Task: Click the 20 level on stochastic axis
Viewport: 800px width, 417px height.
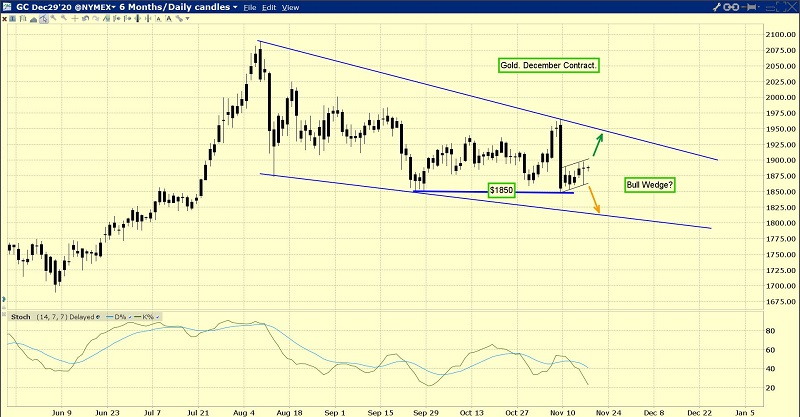Action: (770, 388)
